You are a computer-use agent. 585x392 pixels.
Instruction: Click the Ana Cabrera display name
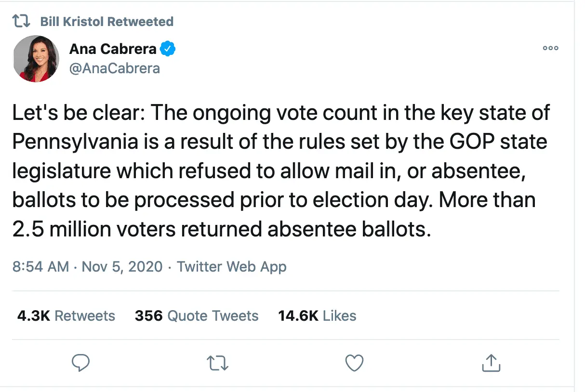113,49
